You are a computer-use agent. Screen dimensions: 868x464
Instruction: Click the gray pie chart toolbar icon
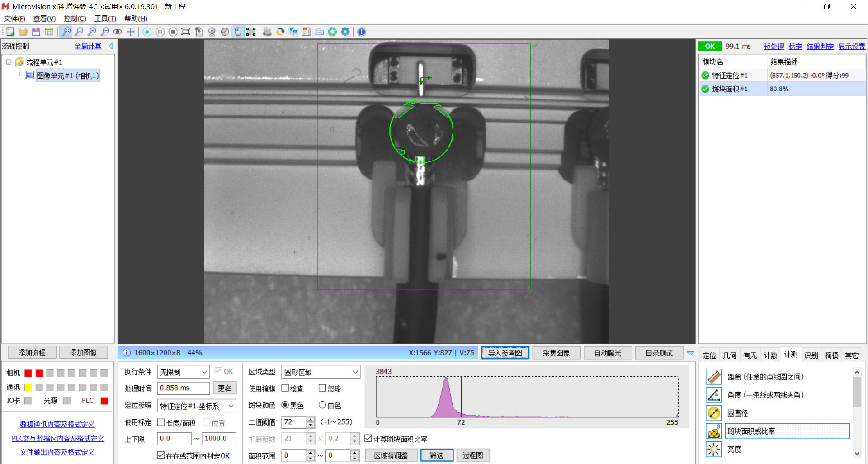225,32
